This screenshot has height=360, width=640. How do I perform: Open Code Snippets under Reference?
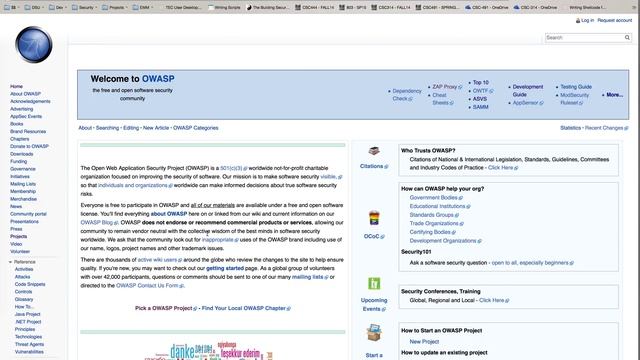point(30,284)
